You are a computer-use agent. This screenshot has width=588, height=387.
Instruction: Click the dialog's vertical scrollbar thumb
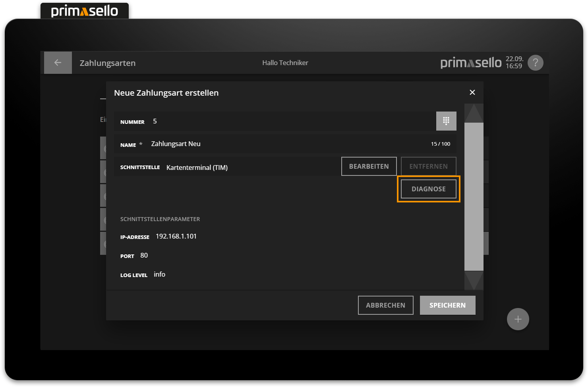coord(474,196)
